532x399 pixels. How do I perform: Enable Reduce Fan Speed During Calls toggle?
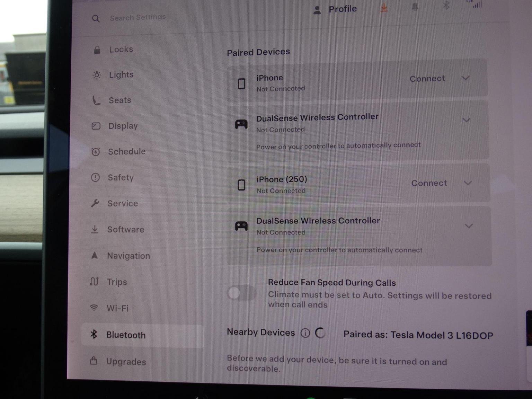[x=242, y=293]
